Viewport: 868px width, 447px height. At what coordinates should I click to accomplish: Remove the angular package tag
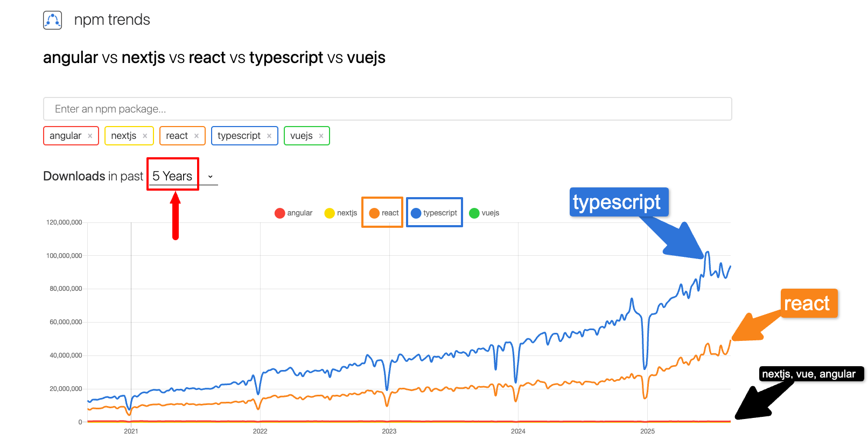point(90,136)
